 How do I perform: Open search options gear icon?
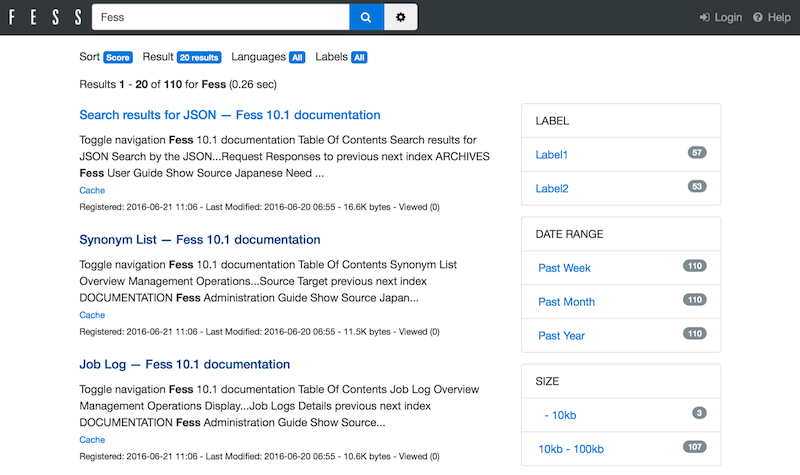point(401,17)
